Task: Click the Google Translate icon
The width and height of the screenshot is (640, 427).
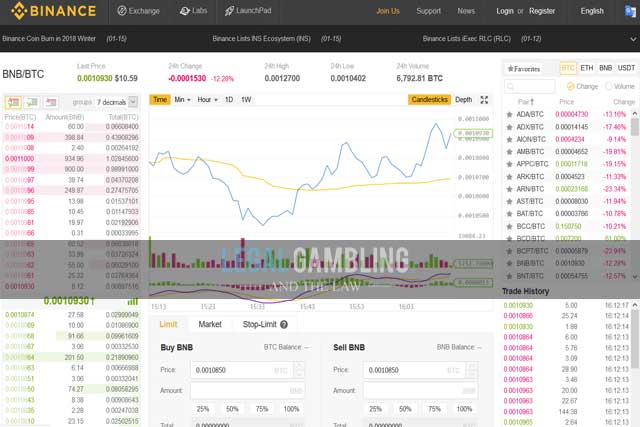Action: tap(630, 11)
